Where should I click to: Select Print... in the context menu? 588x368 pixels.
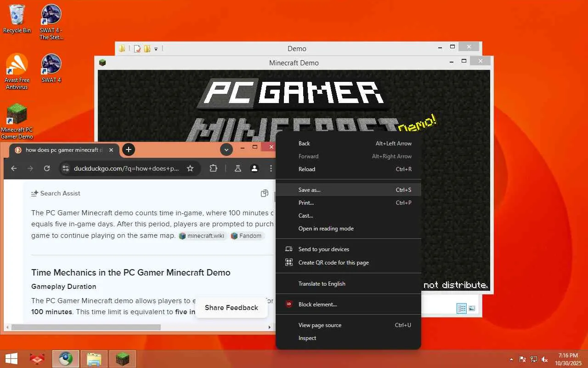pos(348,203)
